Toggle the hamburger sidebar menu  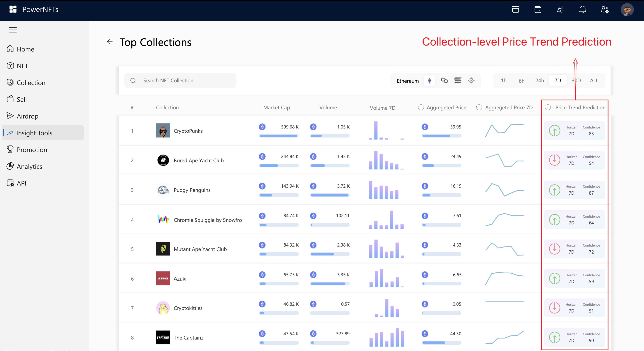click(x=13, y=30)
